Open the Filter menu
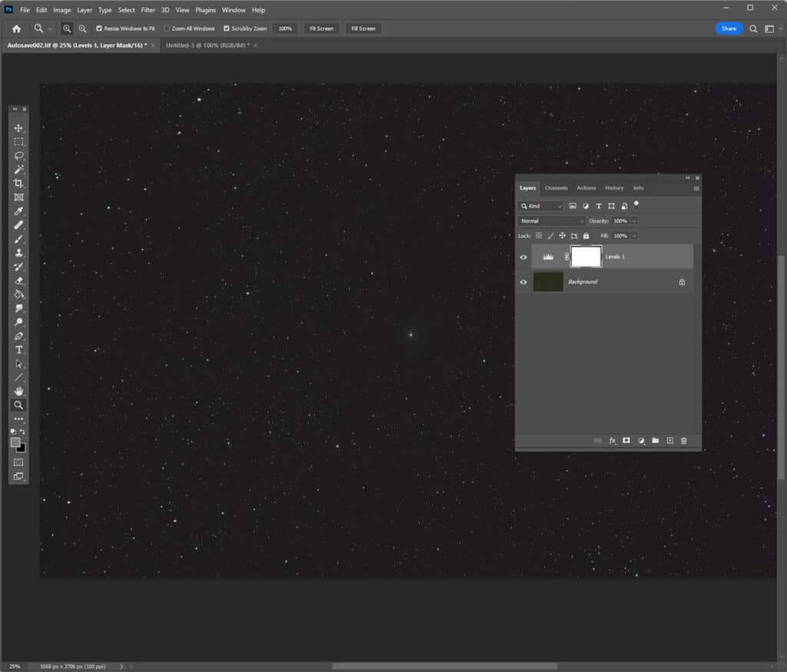 pos(148,9)
